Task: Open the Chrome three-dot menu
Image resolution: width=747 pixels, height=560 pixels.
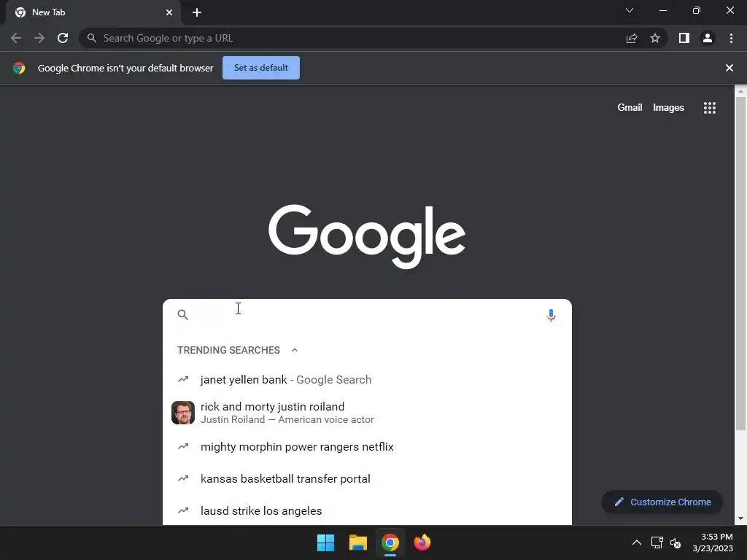Action: [x=731, y=38]
